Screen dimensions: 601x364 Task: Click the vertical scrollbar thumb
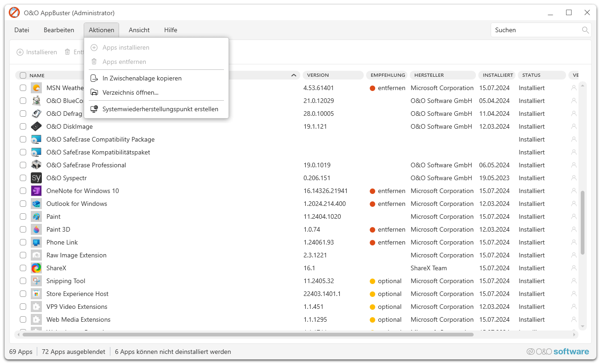[583, 222]
